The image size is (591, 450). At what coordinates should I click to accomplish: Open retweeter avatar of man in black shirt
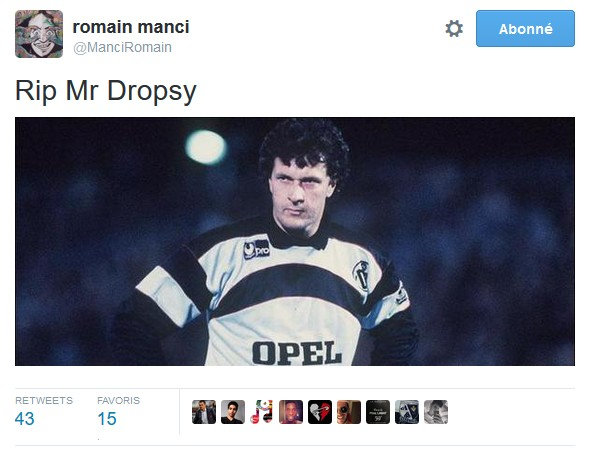click(x=233, y=412)
